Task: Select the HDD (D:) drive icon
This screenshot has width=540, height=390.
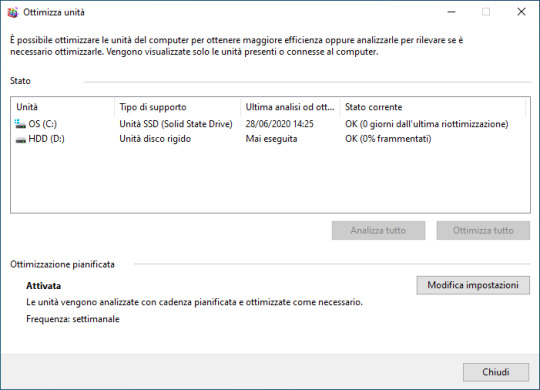Action: pyautogui.click(x=21, y=139)
